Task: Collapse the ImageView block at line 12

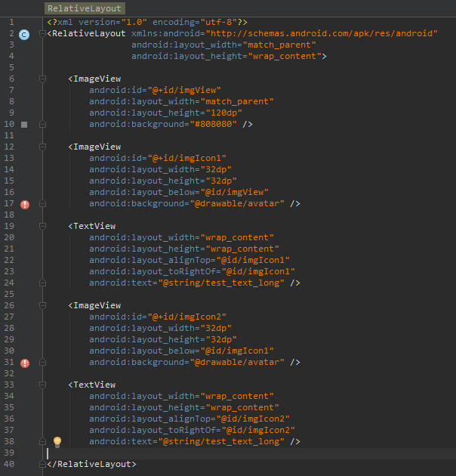Action: pos(42,147)
